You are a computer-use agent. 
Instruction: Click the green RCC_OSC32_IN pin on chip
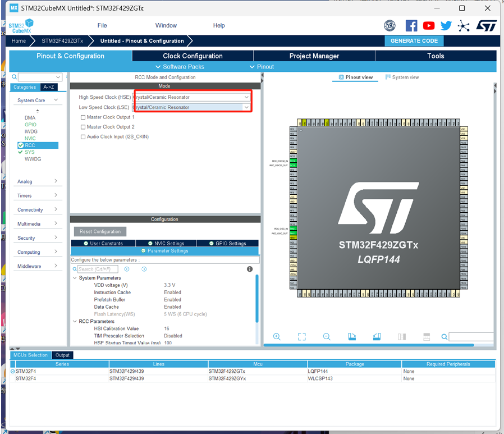tap(293, 161)
